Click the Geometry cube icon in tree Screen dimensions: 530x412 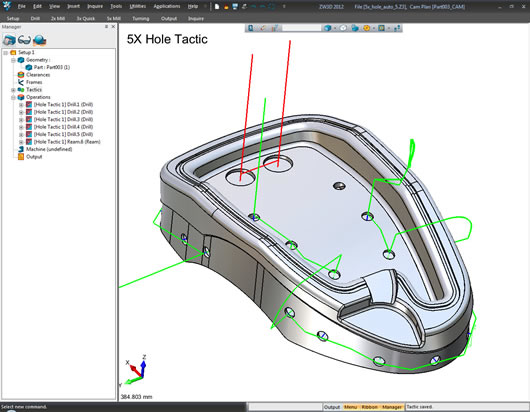point(21,60)
